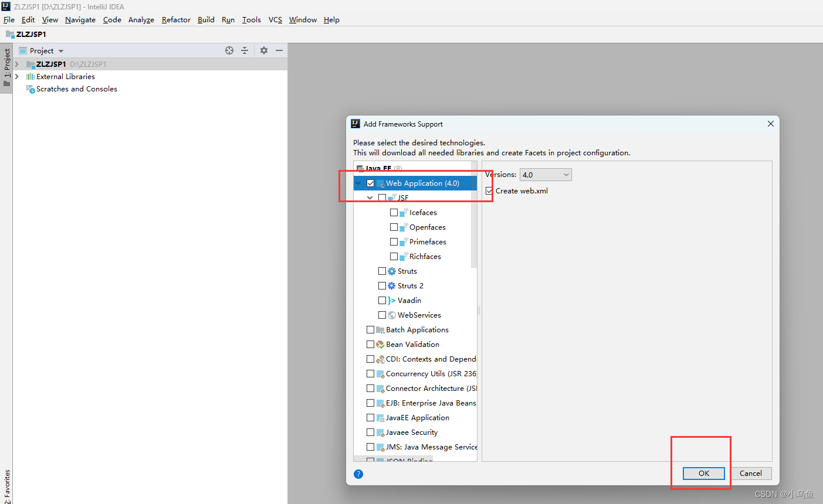The height and width of the screenshot is (504, 823).
Task: Toggle the Create web.xml checkbox
Action: (x=489, y=191)
